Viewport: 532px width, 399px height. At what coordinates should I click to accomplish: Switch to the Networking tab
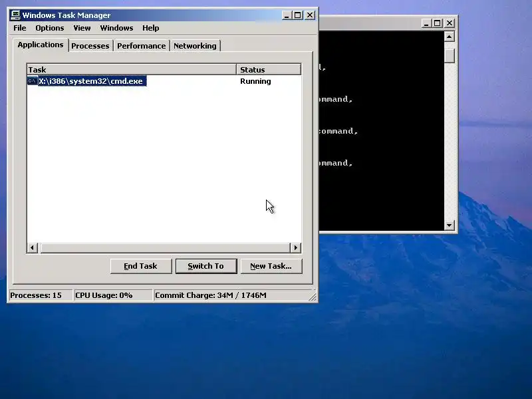coord(195,46)
